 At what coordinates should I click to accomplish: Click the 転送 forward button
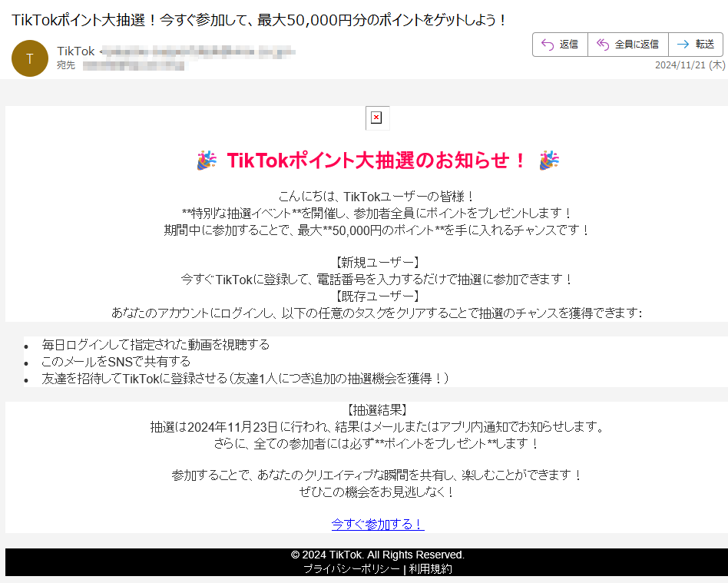click(x=696, y=45)
